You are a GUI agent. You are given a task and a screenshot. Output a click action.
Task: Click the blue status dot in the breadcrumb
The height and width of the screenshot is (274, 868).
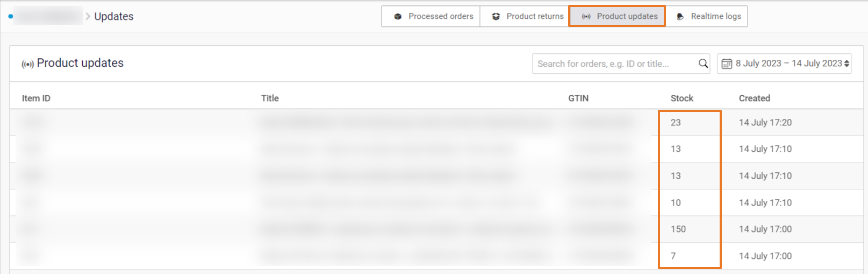coord(10,17)
